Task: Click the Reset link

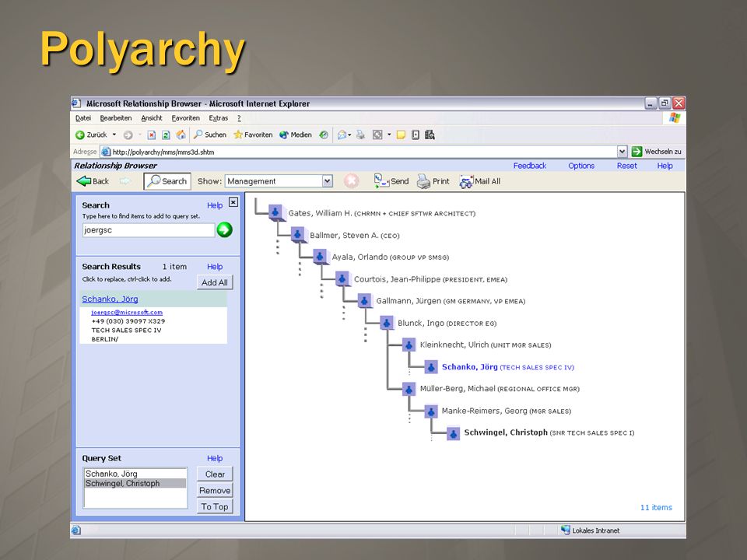Action: click(626, 166)
